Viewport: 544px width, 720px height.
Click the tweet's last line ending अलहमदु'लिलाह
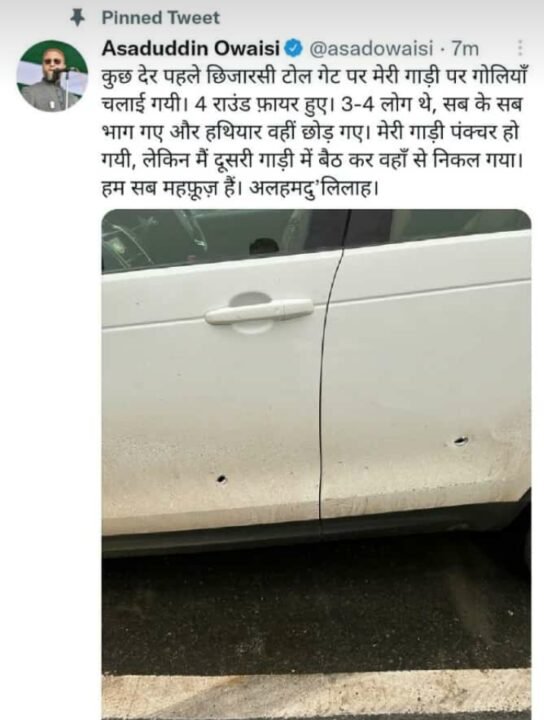240,189
